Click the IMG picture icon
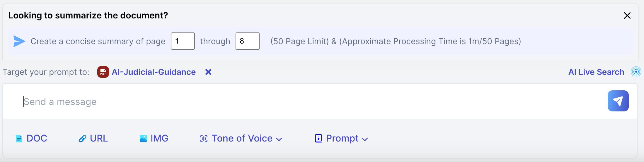Image resolution: width=644 pixels, height=162 pixels. click(143, 139)
